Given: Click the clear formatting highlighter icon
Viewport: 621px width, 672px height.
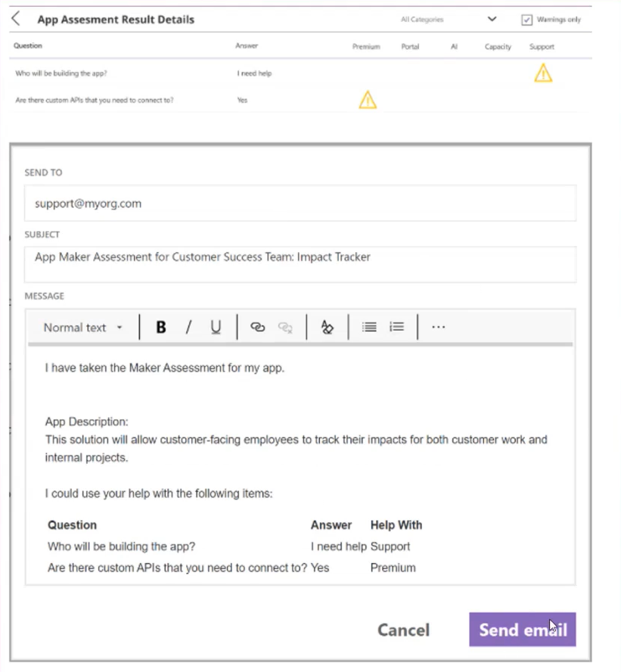Looking at the screenshot, I should 327,327.
